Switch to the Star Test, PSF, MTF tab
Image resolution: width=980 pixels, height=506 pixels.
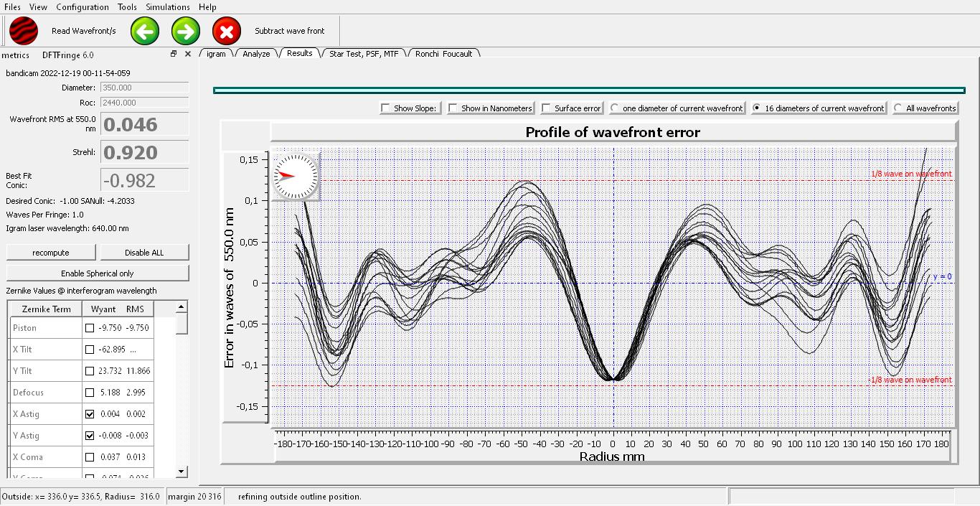[x=363, y=54]
